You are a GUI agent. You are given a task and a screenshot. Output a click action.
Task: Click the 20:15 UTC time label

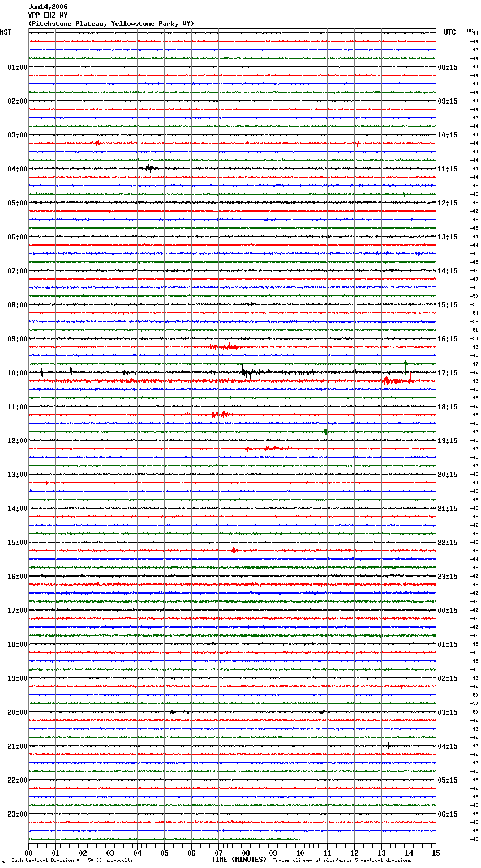(x=448, y=475)
